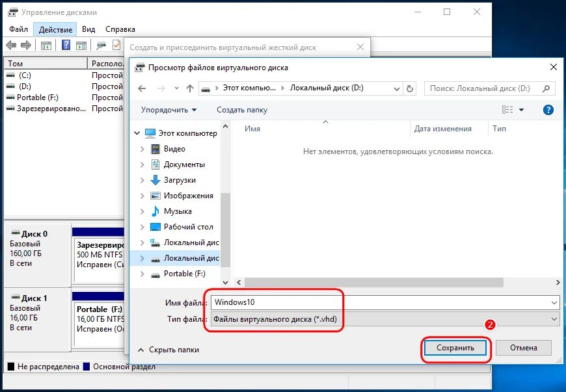Select Документы folder in navigation tree

pos(184,164)
